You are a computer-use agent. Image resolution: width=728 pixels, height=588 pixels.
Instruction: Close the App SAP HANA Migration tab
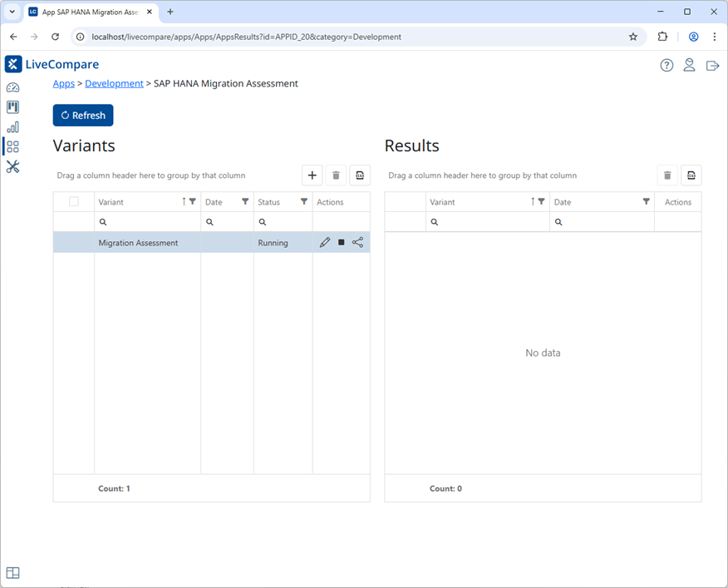point(150,12)
